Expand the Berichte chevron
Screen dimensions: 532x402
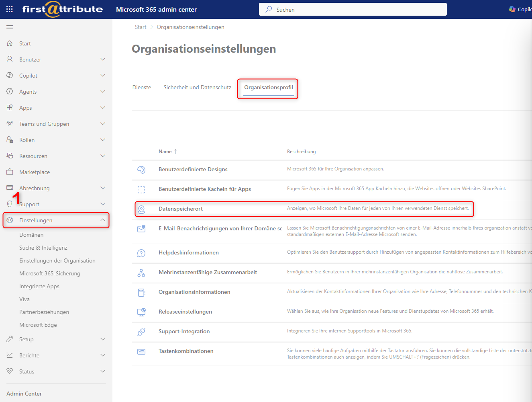tap(103, 355)
